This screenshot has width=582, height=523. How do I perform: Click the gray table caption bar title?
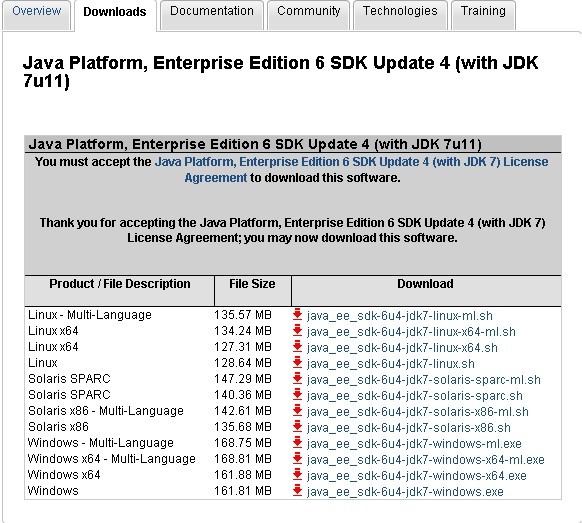tap(255, 144)
